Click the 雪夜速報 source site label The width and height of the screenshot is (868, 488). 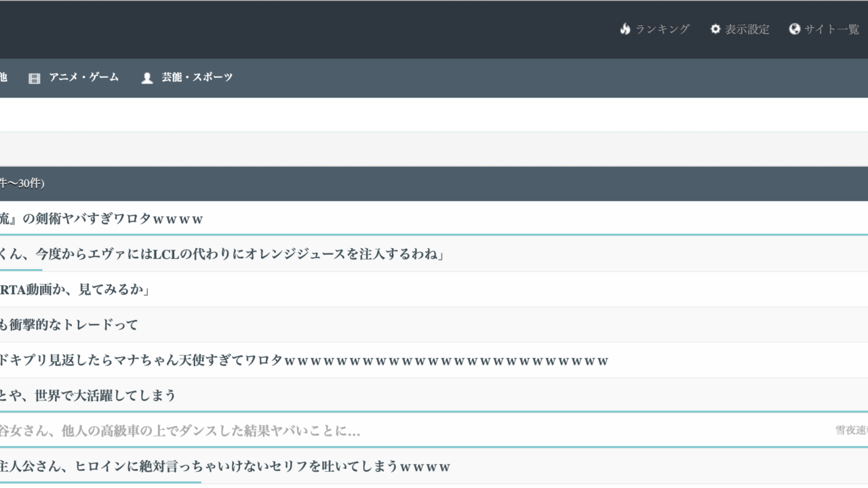851,430
